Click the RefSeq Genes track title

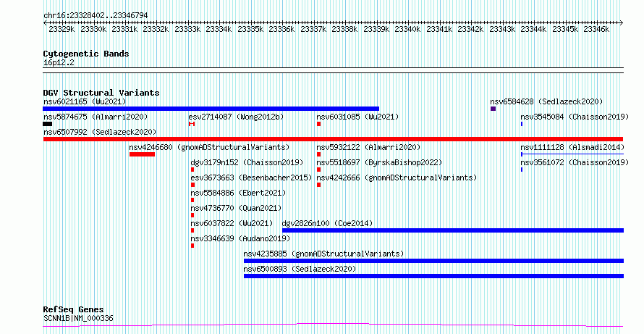pyautogui.click(x=74, y=309)
